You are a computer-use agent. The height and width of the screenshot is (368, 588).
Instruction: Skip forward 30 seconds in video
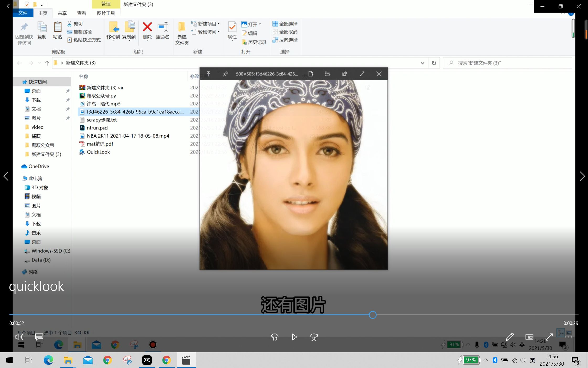click(x=314, y=337)
